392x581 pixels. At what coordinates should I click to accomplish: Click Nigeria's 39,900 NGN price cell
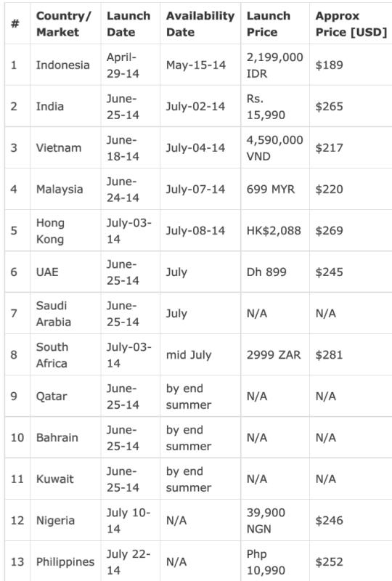[266, 521]
